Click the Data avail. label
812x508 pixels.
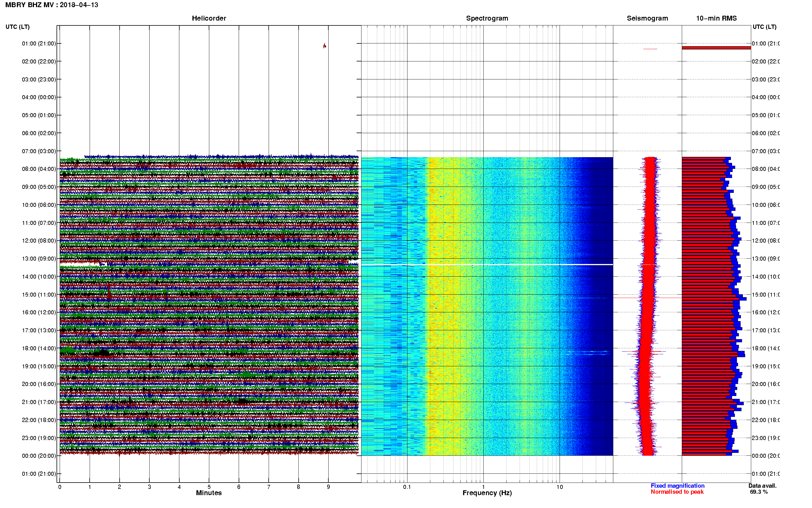pos(762,486)
